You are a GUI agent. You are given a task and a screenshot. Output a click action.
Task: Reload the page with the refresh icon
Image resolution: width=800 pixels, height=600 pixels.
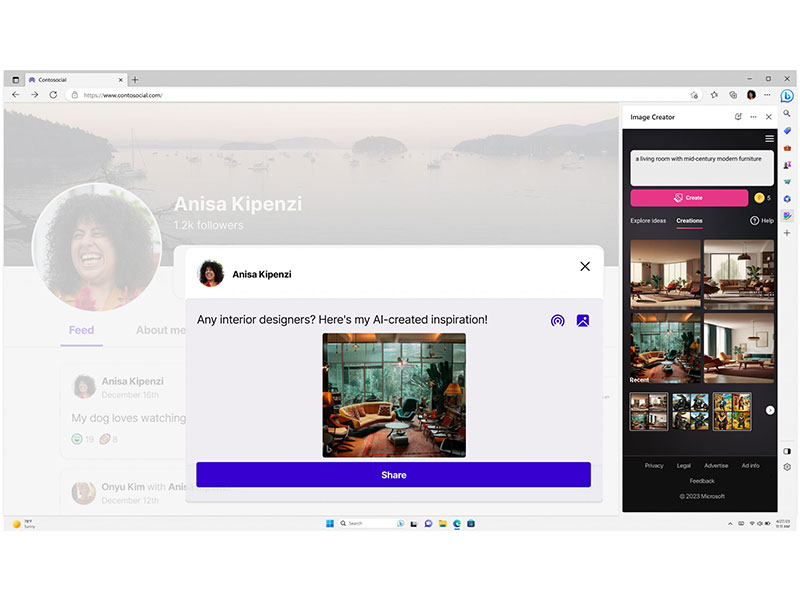(53, 95)
